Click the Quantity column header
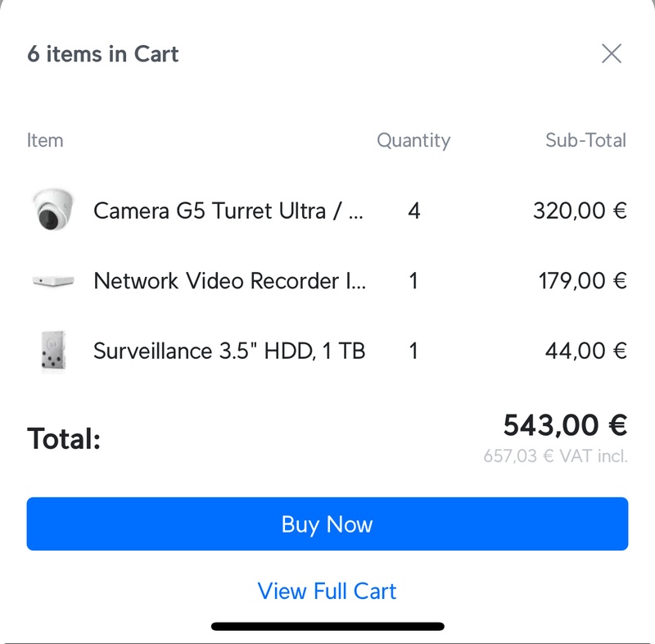The width and height of the screenshot is (655, 644). tap(413, 140)
